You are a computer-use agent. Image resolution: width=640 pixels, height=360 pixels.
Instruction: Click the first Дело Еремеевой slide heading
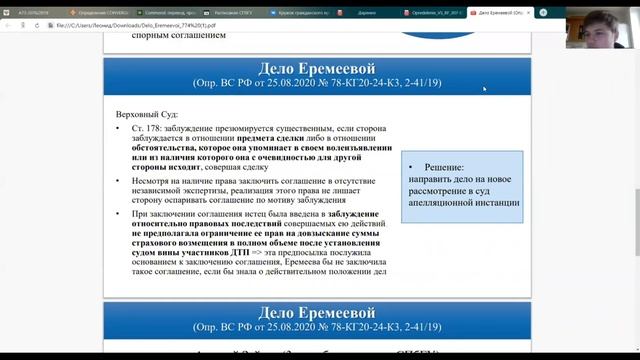317,69
